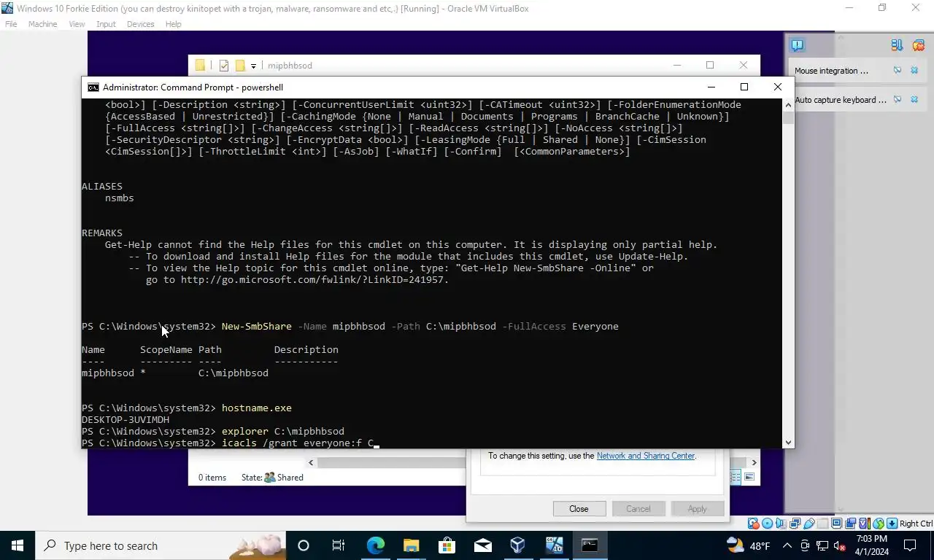Click the help icon on Auto capture keyboard notification

click(x=898, y=100)
